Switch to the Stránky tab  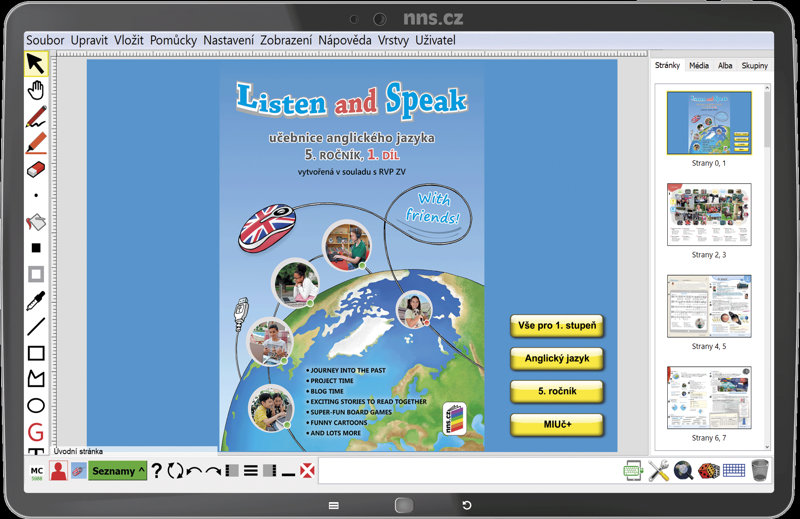click(x=667, y=65)
